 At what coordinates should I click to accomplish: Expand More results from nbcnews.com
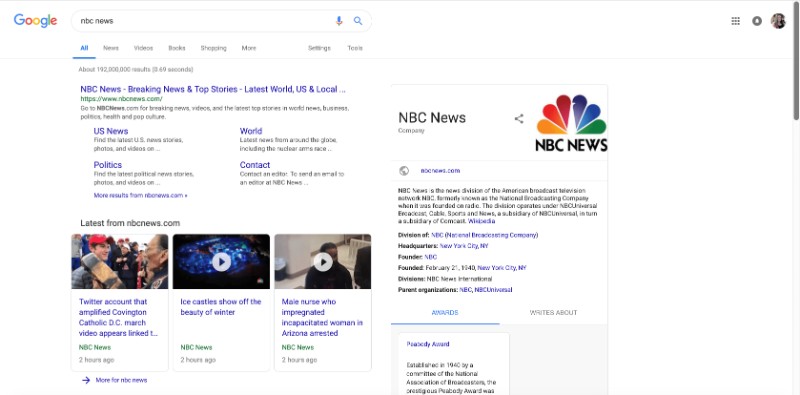(x=140, y=195)
